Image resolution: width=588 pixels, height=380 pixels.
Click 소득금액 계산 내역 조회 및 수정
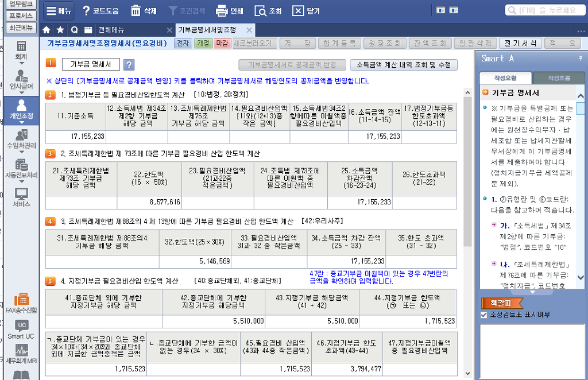[x=404, y=65]
